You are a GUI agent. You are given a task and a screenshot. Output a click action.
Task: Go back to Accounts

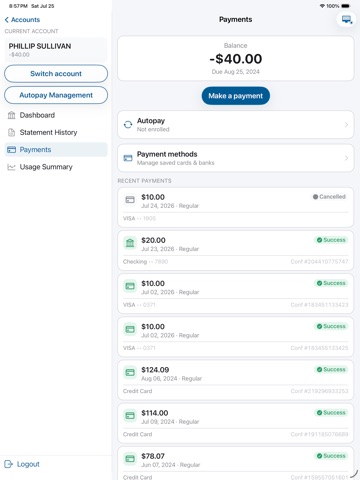coord(22,20)
